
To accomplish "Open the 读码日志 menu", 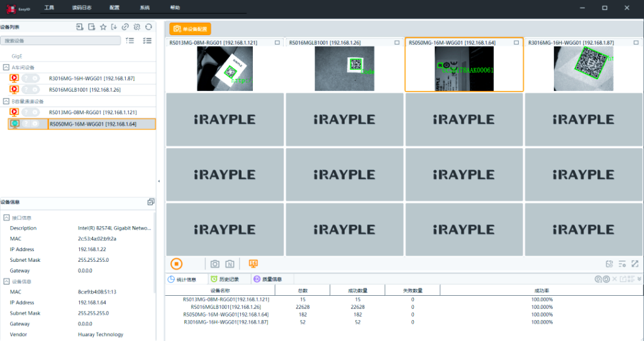I will pyautogui.click(x=82, y=8).
